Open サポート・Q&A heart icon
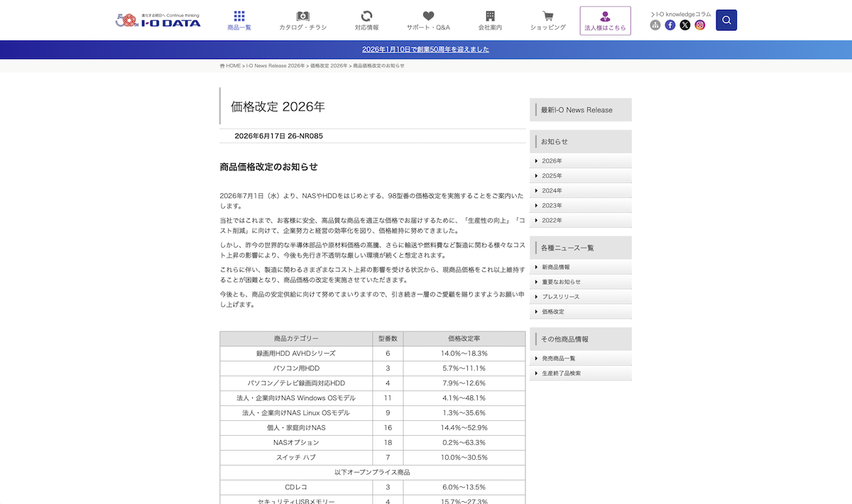 [x=428, y=16]
